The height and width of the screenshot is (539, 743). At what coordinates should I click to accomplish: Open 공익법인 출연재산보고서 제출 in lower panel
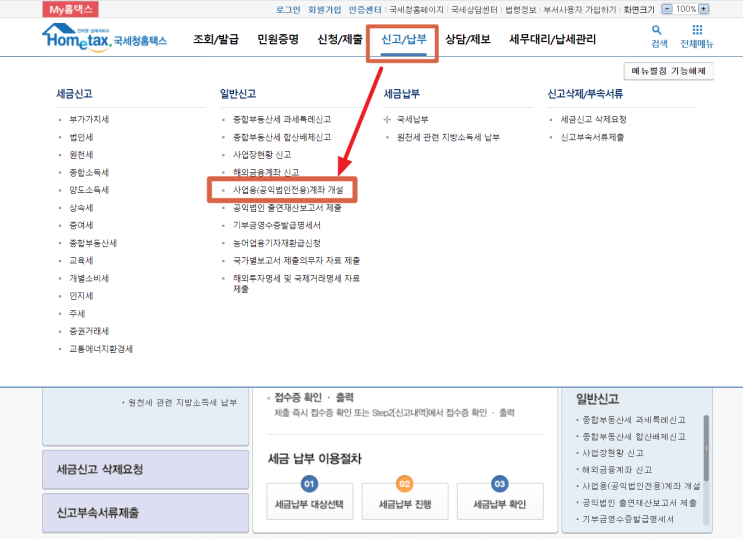coord(639,503)
